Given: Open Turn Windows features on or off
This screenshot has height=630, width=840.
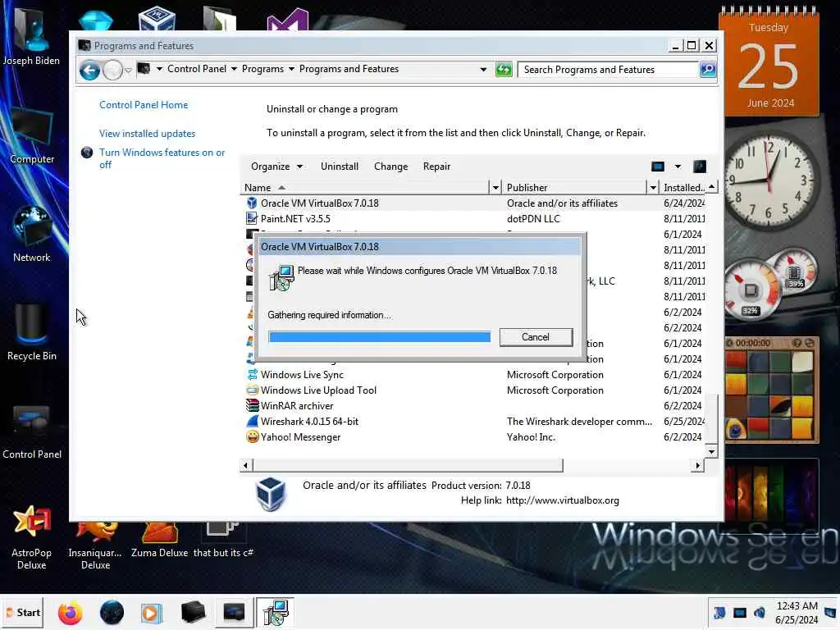Looking at the screenshot, I should pos(162,158).
